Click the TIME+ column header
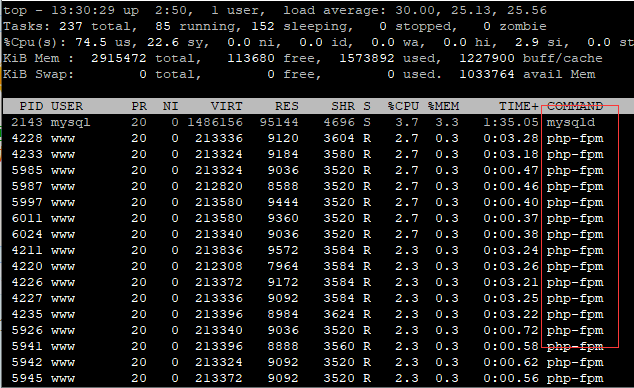Screen dimensions: 634x388 click(519, 106)
